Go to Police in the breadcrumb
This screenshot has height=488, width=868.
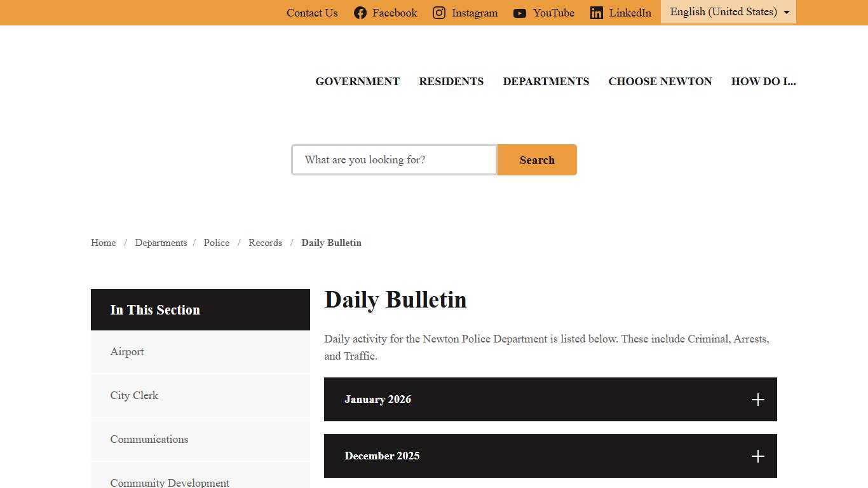click(216, 243)
